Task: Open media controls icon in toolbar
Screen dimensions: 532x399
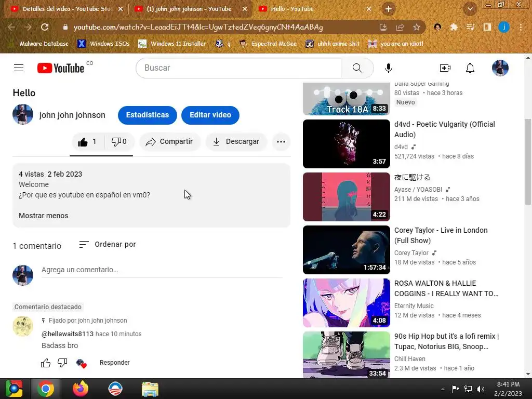Action: point(470,27)
